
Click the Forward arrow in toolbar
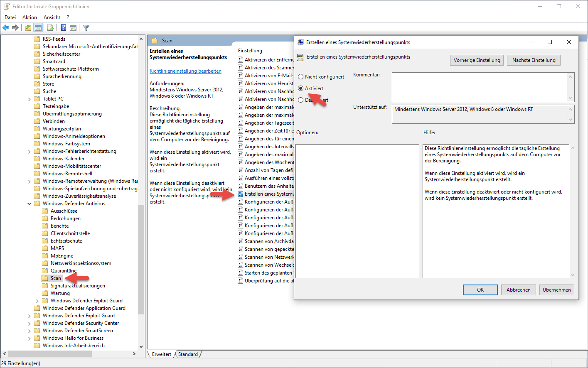[15, 28]
